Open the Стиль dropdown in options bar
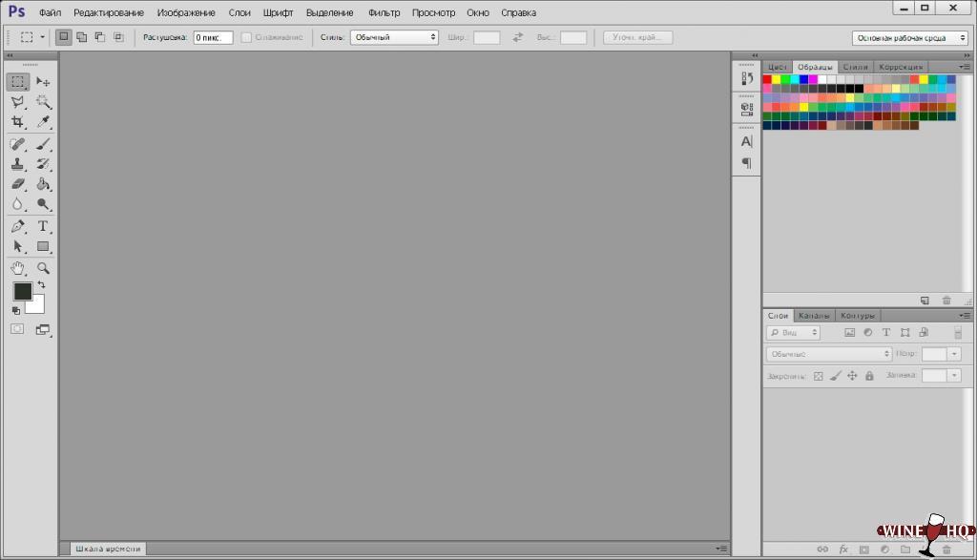 click(393, 36)
